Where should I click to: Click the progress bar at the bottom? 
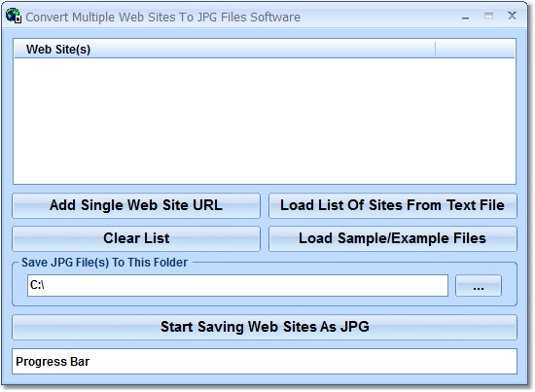click(x=265, y=361)
